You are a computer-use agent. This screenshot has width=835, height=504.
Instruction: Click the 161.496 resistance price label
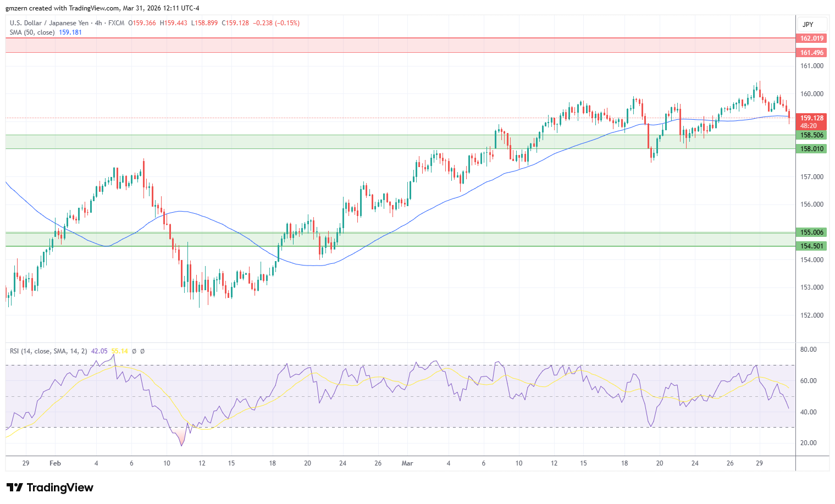pos(811,53)
